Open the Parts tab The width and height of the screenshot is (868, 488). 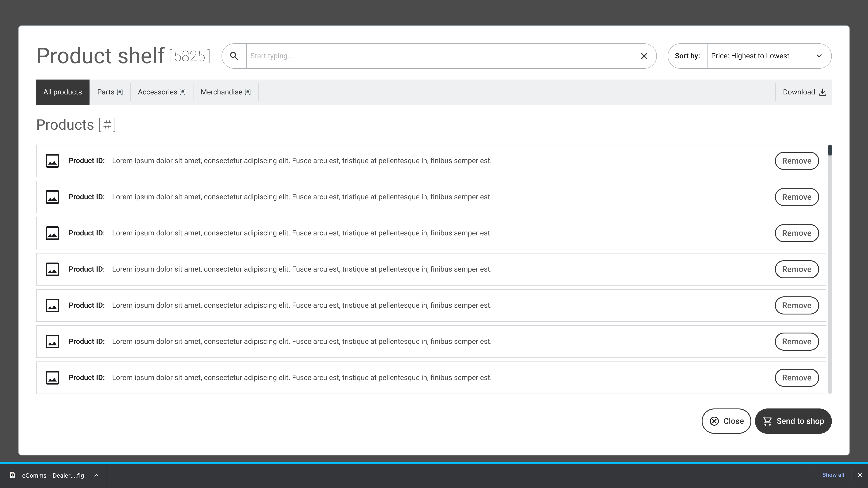point(110,92)
